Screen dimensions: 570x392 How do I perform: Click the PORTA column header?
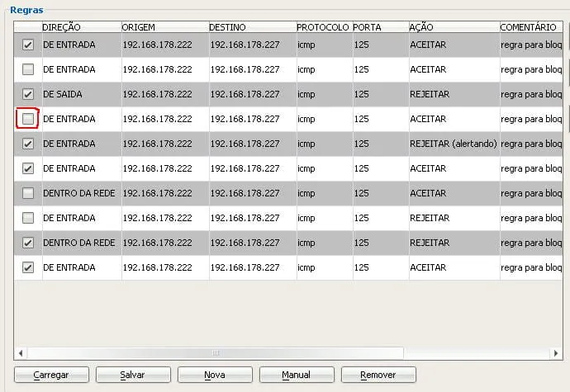(381, 27)
